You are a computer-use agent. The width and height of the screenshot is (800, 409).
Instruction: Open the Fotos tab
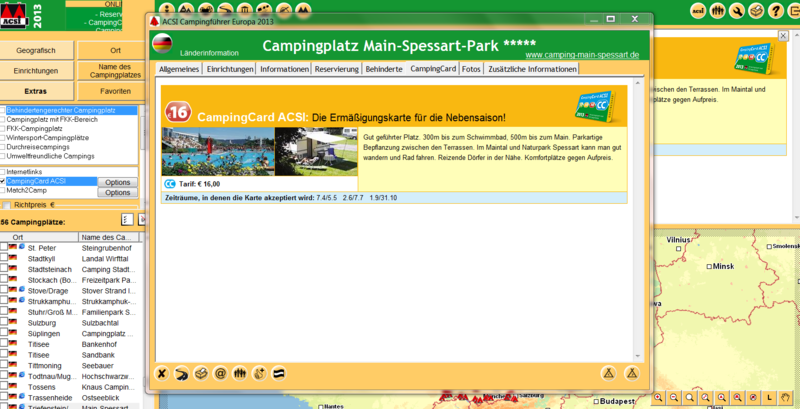[x=470, y=69]
